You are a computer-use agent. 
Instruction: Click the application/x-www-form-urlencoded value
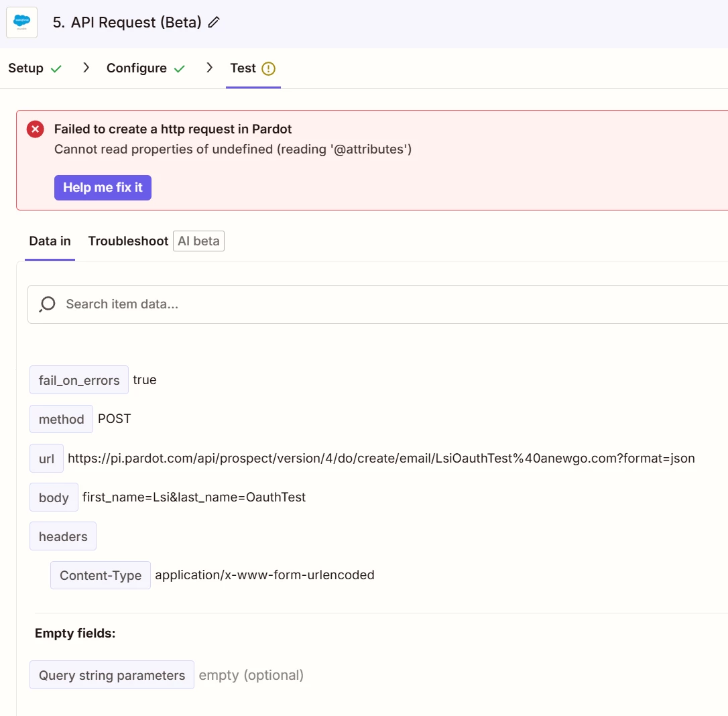265,575
